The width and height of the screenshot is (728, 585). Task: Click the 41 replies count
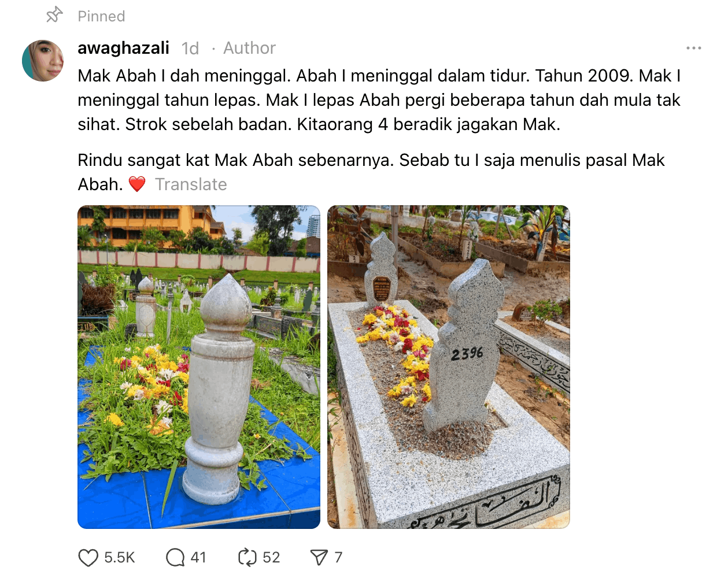[x=198, y=558]
